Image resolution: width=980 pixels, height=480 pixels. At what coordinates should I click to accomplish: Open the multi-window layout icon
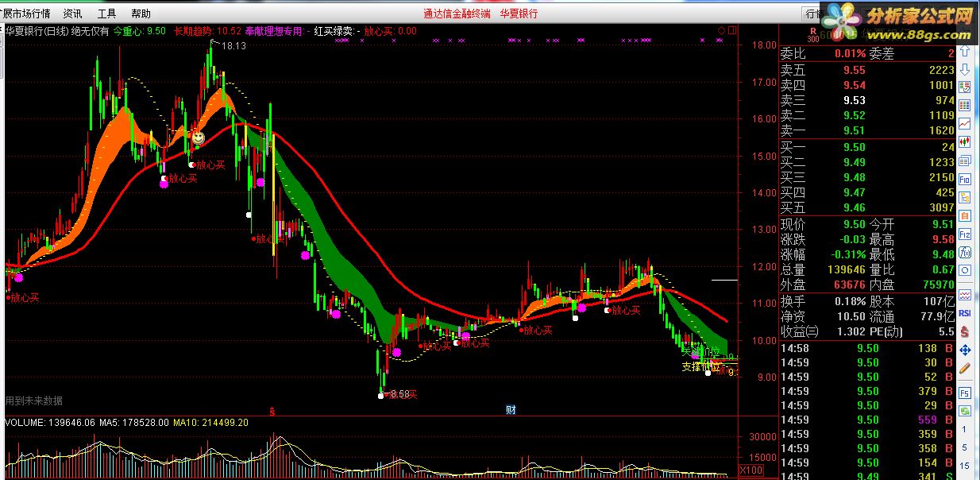965,161
